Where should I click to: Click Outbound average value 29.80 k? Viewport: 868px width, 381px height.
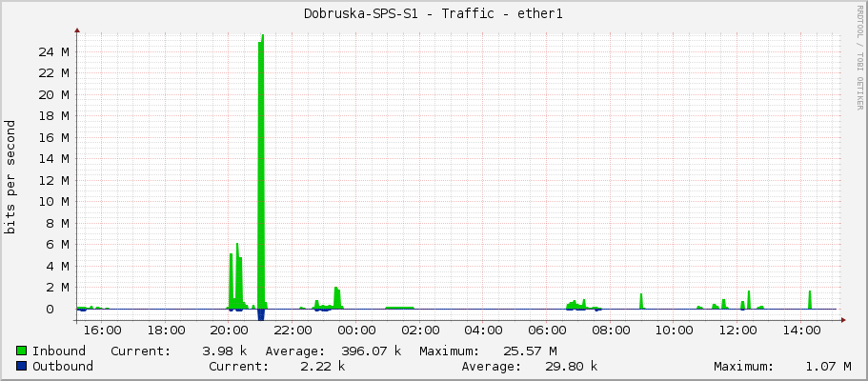(572, 366)
